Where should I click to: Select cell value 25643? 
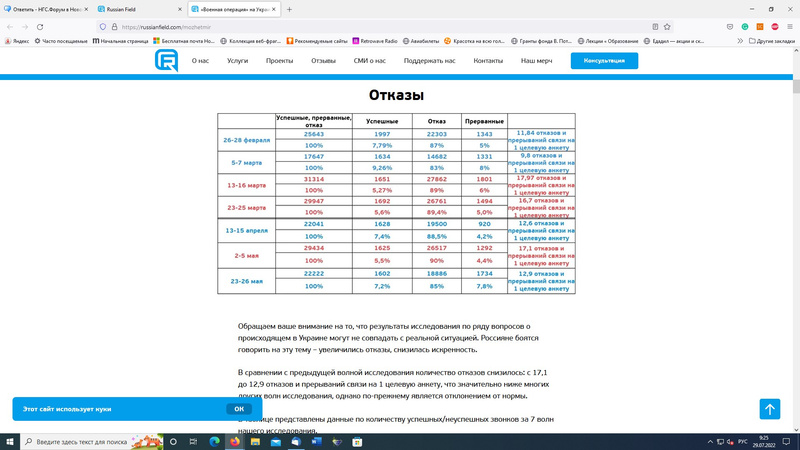pos(314,134)
